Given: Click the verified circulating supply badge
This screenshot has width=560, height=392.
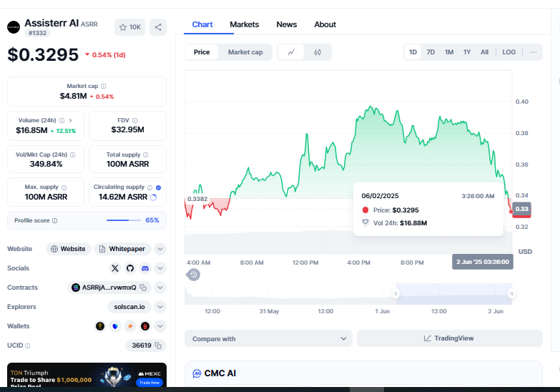Looking at the screenshot, I should [x=159, y=187].
